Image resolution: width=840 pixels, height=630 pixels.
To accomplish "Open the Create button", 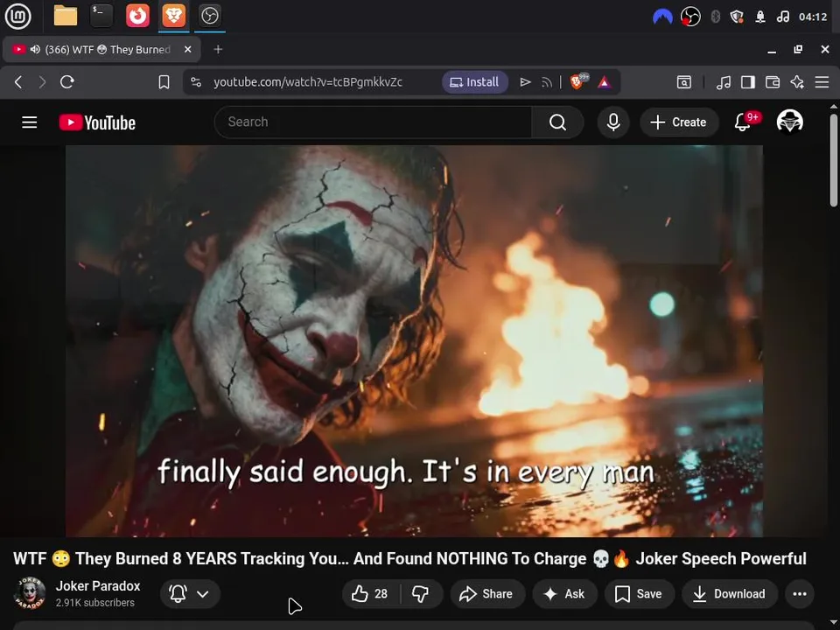I will pos(678,122).
